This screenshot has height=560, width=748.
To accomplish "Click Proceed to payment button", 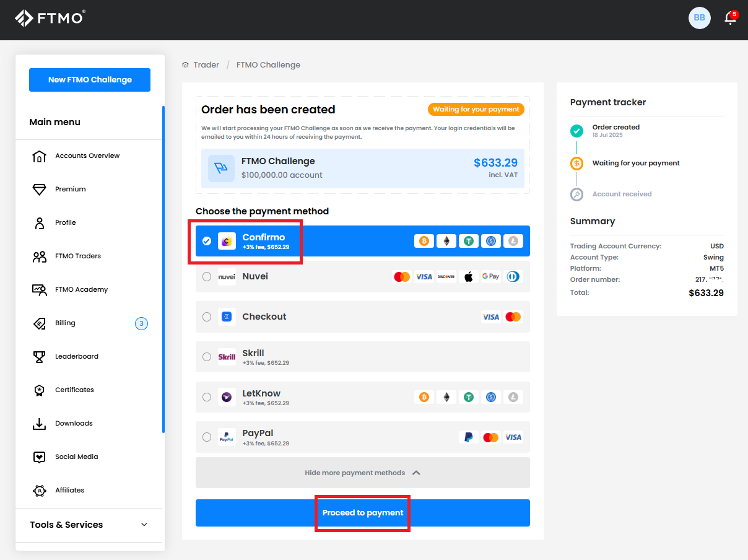I will point(363,513).
